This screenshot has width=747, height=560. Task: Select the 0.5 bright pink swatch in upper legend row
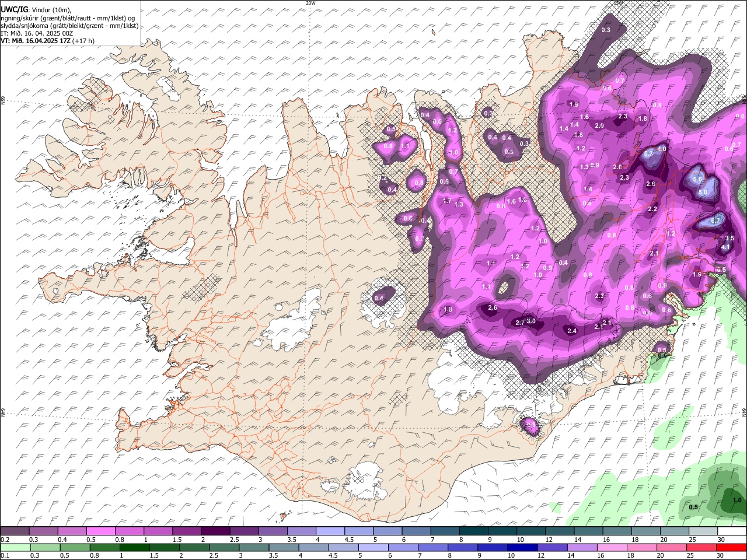(100, 531)
